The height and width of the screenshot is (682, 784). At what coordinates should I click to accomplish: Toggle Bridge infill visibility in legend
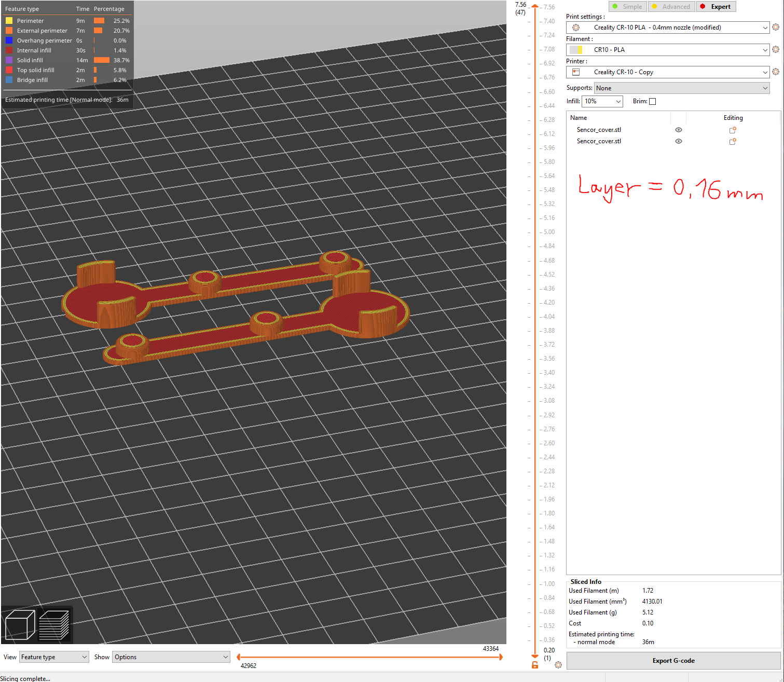32,80
